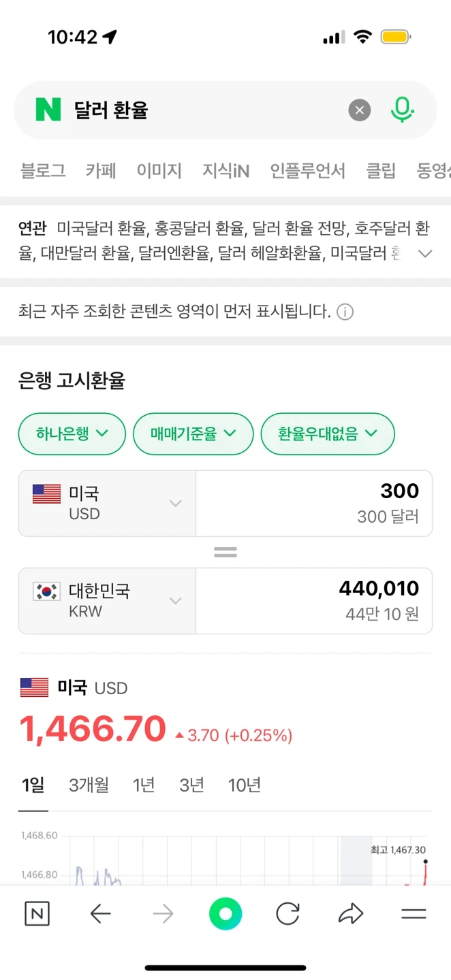451x980 pixels.
Task: Click the US flag icon
Action: 46,495
